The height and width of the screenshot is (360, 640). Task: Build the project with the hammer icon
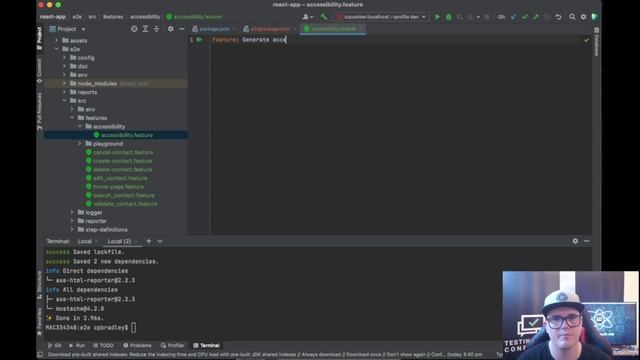pos(324,17)
